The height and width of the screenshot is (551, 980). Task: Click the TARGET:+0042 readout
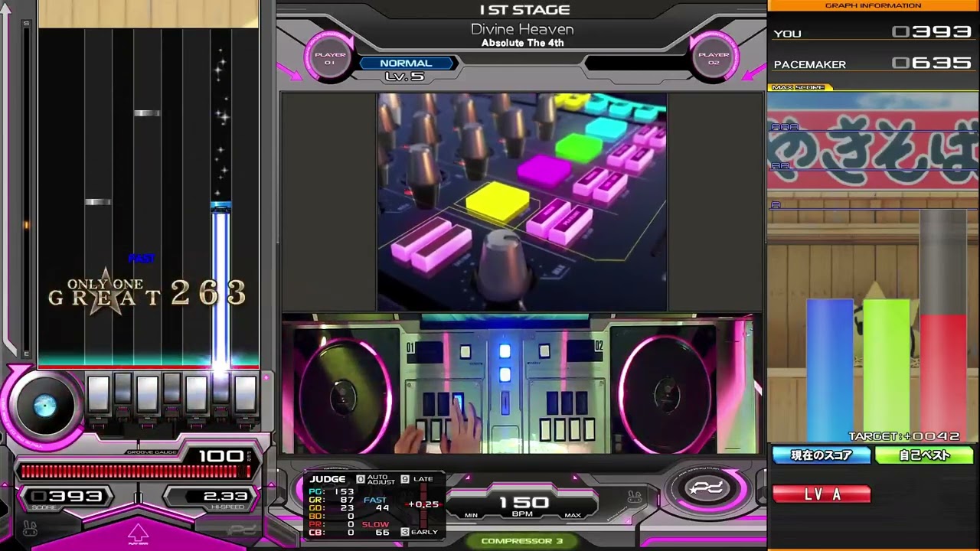[x=903, y=436]
